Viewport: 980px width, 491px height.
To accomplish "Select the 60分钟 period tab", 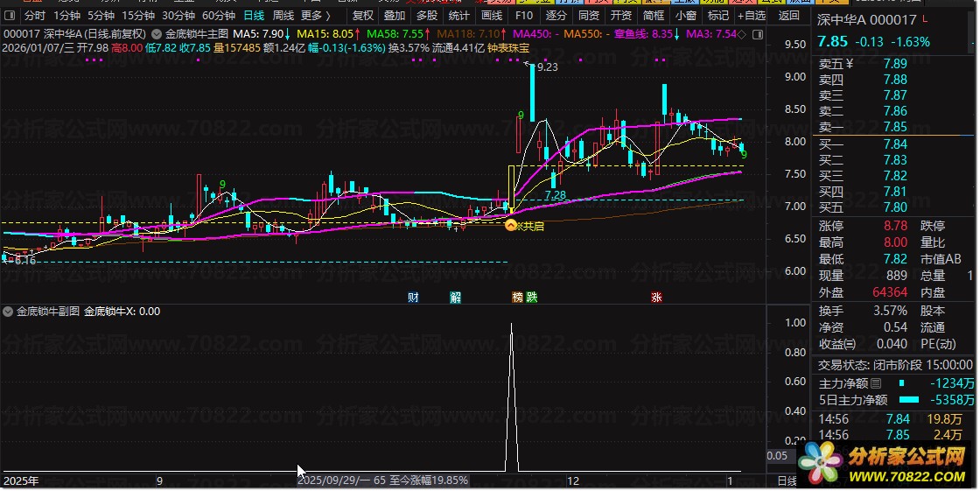I will (x=219, y=16).
